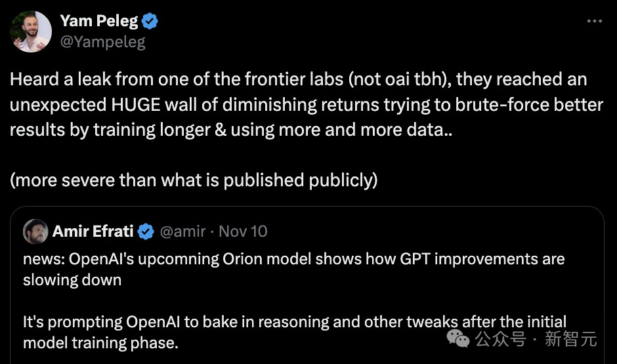Click the phrase "slowing down" in the quoted tweet
Viewport: 617px width, 364px height.
pyautogui.click(x=72, y=280)
